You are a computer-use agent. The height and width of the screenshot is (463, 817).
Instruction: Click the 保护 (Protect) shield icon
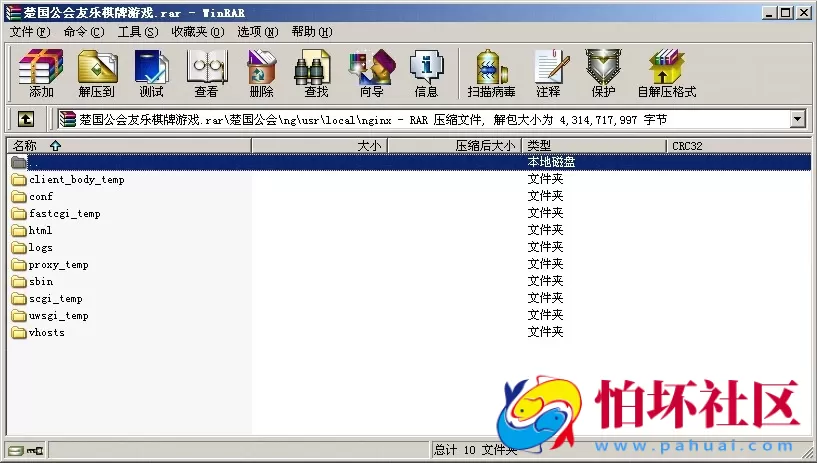pos(603,73)
